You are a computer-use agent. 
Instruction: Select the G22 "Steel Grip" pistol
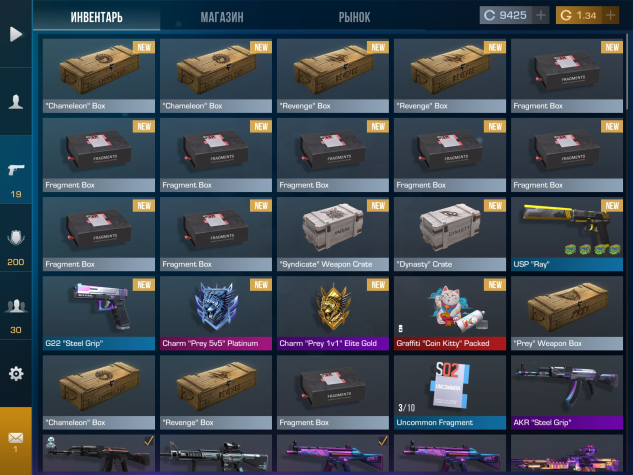(99, 313)
